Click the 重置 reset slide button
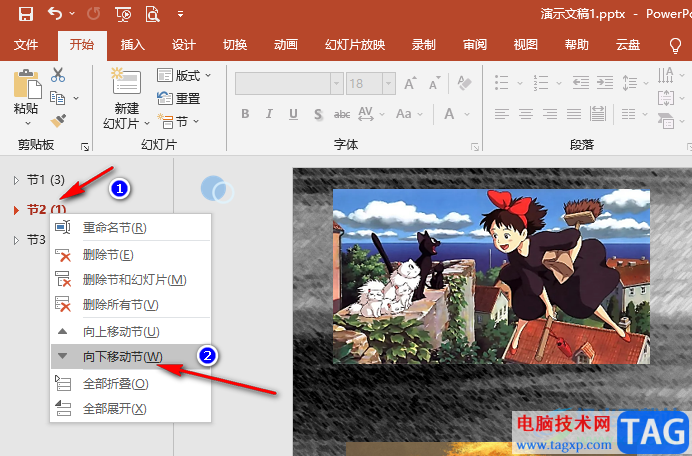Screen dimensions: 692x456 179,98
